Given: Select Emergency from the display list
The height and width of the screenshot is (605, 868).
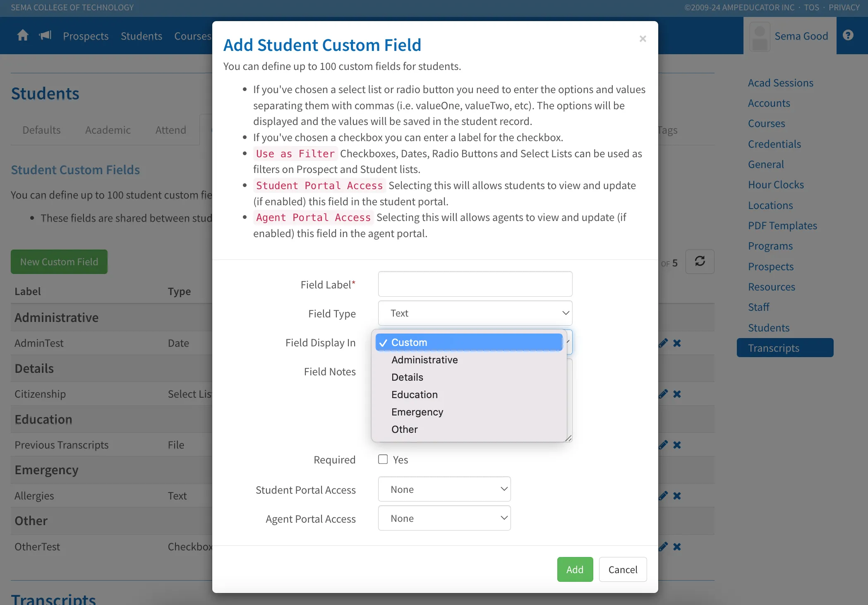Looking at the screenshot, I should click(417, 412).
